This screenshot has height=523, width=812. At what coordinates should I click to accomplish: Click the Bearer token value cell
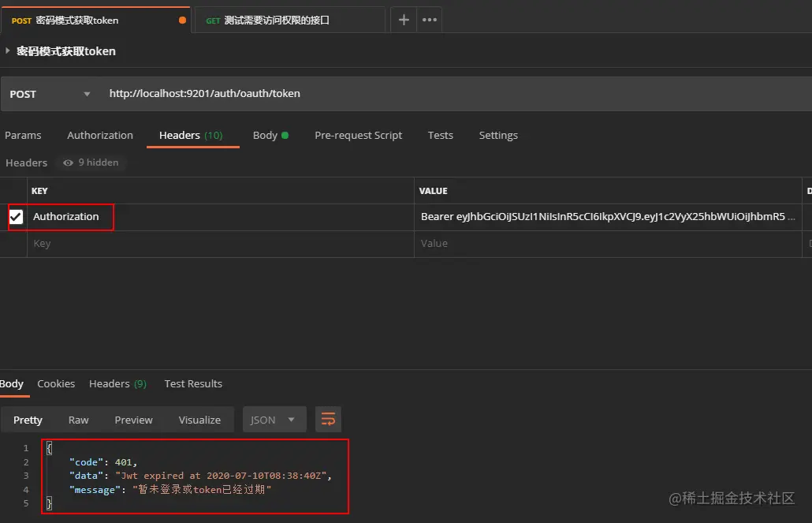click(x=608, y=217)
